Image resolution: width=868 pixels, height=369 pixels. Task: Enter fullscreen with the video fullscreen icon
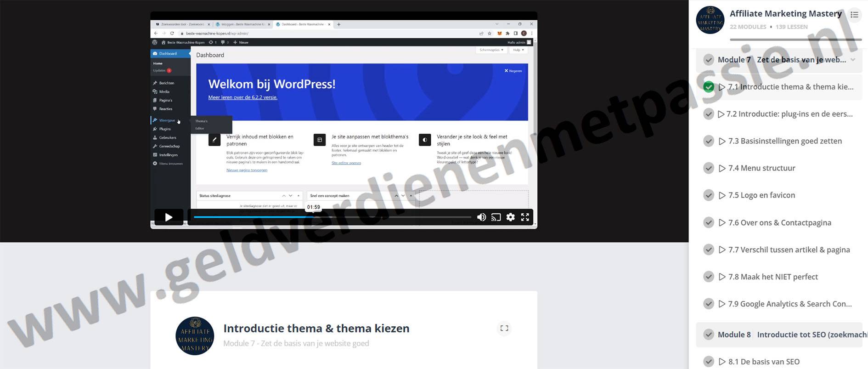[525, 217]
